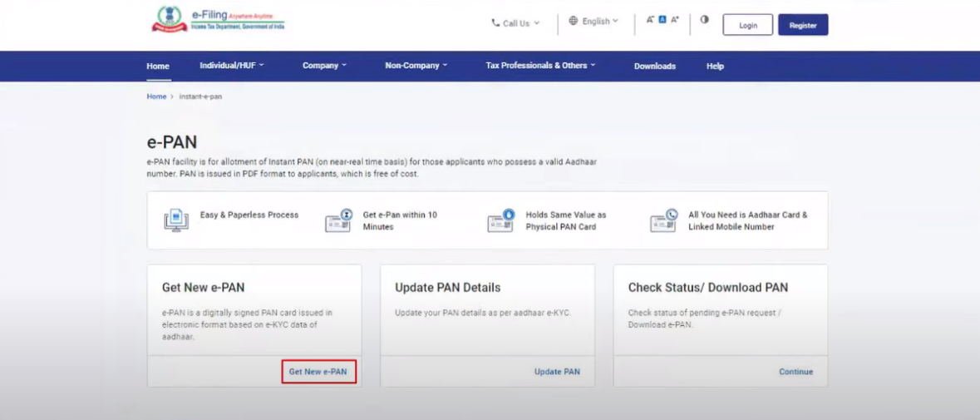The height and width of the screenshot is (420, 980).
Task: Open the Downloads menu item
Action: pyautogui.click(x=654, y=67)
